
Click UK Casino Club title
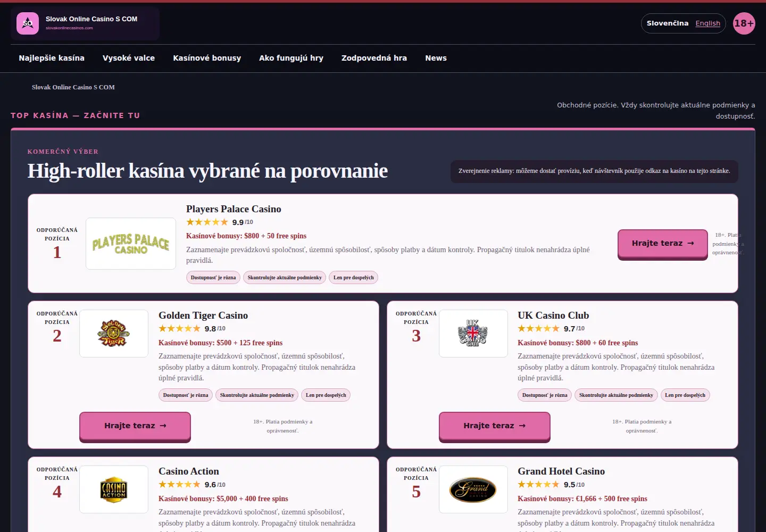point(553,315)
